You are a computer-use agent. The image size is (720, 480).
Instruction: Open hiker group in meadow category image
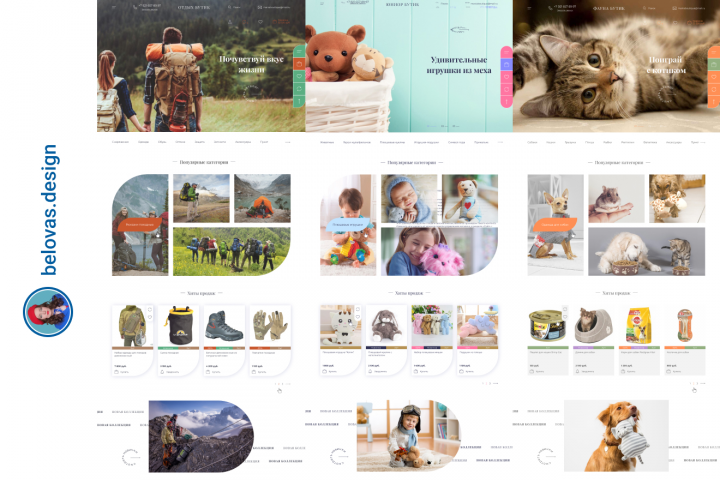[x=231, y=251]
